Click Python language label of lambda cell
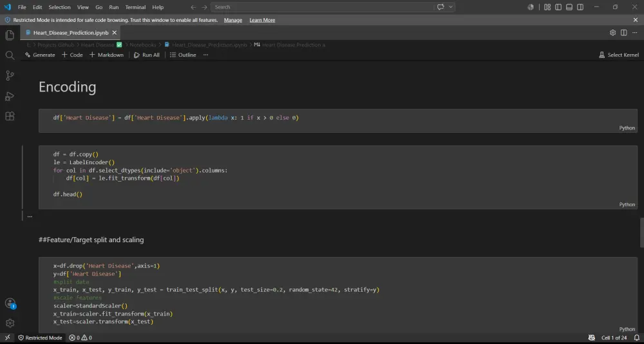 (627, 128)
